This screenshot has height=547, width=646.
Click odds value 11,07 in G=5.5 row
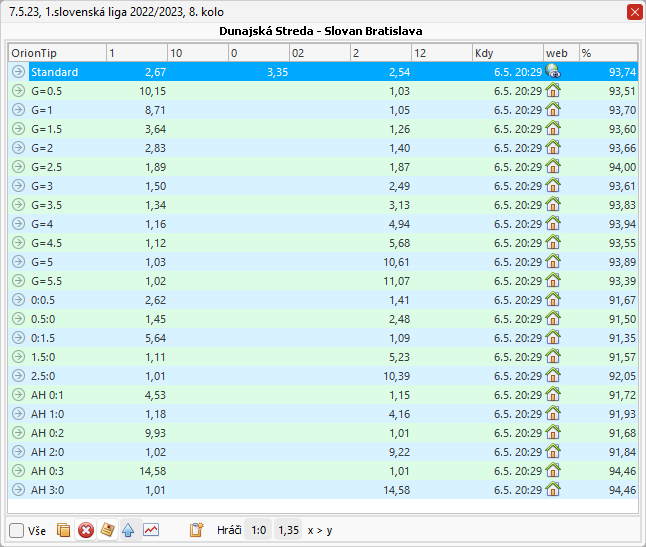[396, 281]
